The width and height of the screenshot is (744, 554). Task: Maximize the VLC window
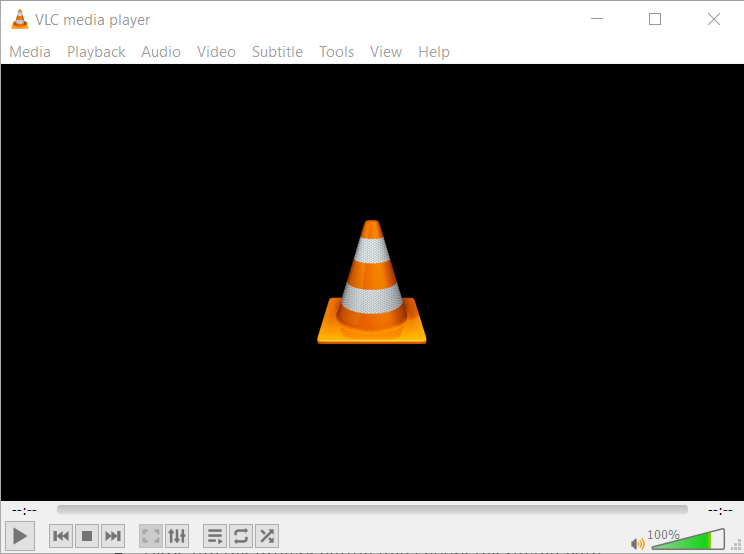click(x=655, y=19)
